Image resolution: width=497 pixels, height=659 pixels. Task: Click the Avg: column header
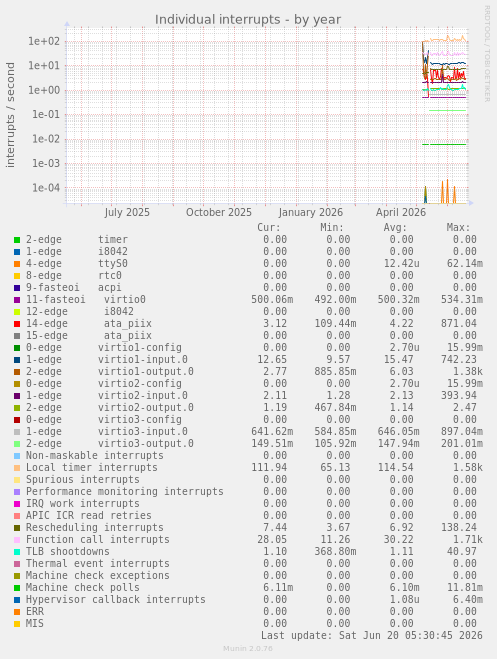coord(395,228)
